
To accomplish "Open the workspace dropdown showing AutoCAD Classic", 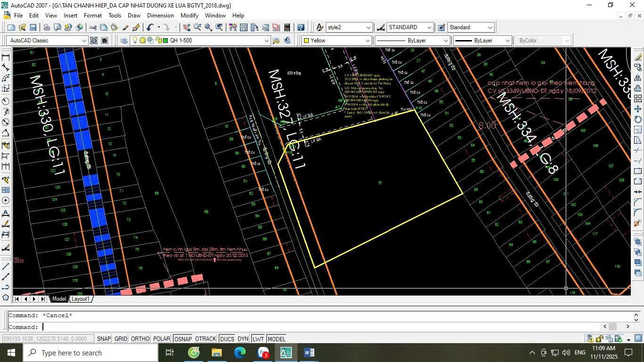I will 85,41.
